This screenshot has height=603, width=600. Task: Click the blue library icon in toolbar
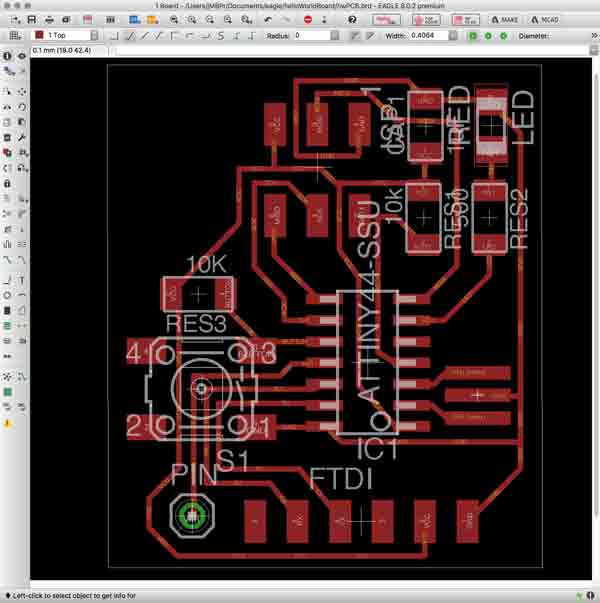click(134, 20)
